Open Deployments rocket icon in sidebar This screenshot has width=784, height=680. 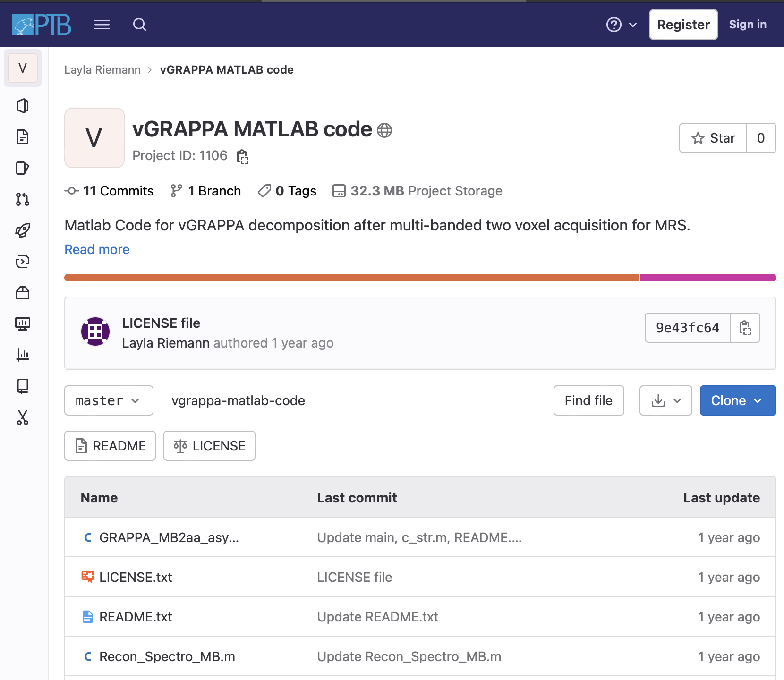pos(22,230)
